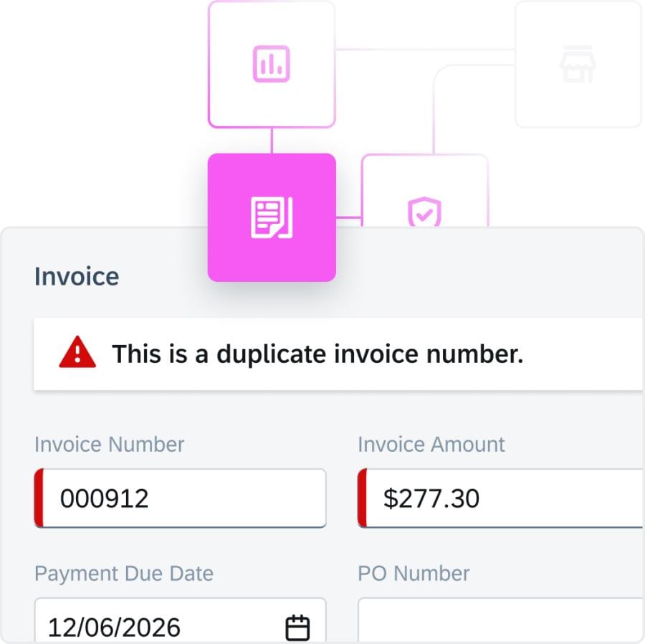Image resolution: width=645 pixels, height=644 pixels.
Task: Click the faded storefront icon tile
Action: 578,65
